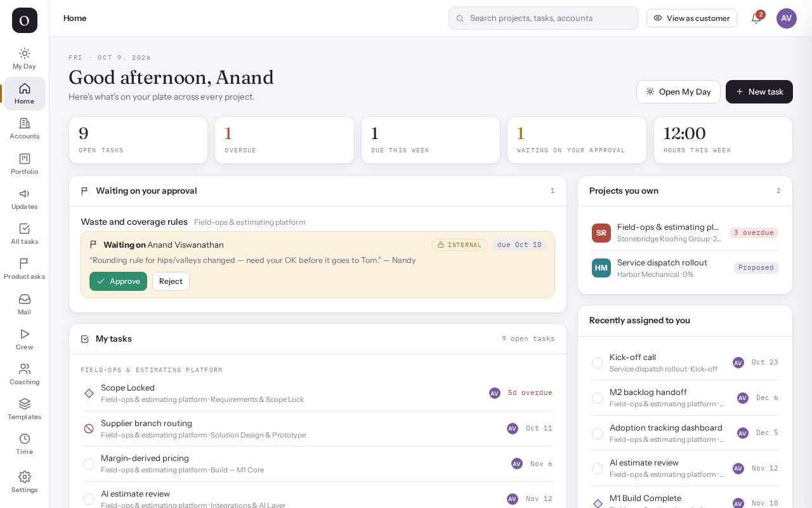This screenshot has height=508, width=812.
Task: Select the Home tab in the sidebar
Action: point(24,93)
